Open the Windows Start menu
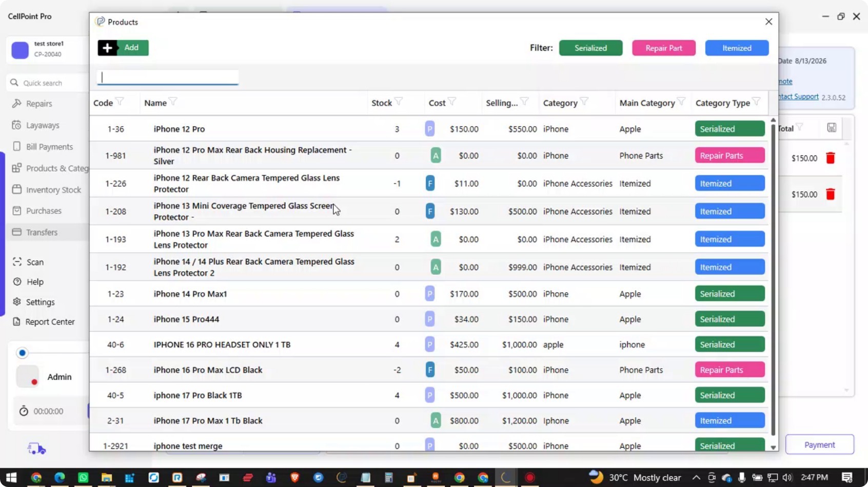Viewport: 868px width, 487px height. coord(11,477)
